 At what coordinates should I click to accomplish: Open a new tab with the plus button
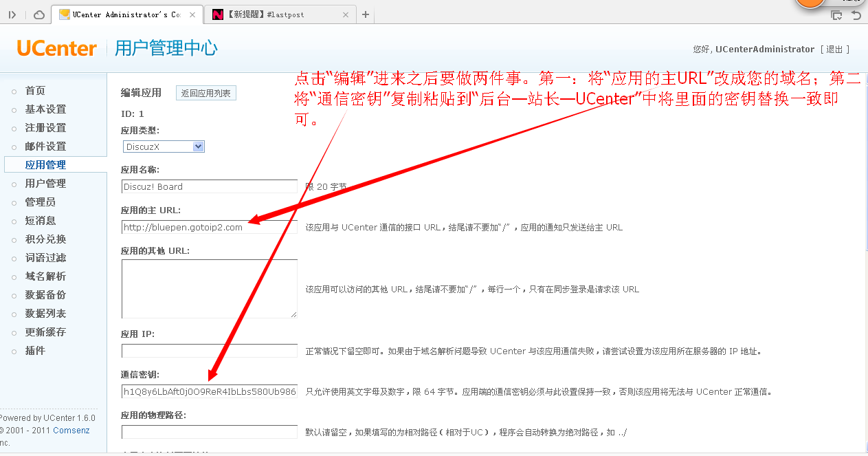366,14
